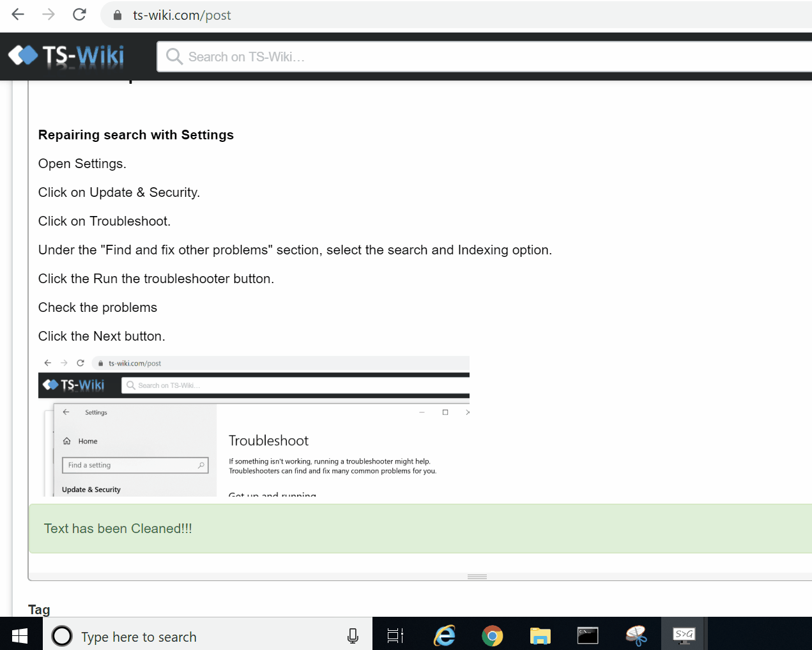Click the browser back arrow
The height and width of the screenshot is (650, 812).
point(18,15)
